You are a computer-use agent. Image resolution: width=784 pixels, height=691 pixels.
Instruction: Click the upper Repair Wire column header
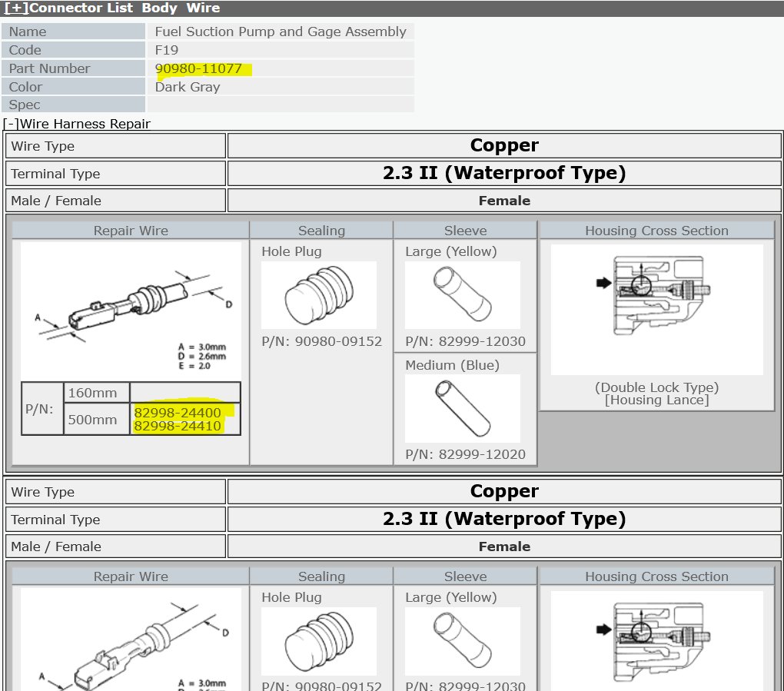point(131,231)
